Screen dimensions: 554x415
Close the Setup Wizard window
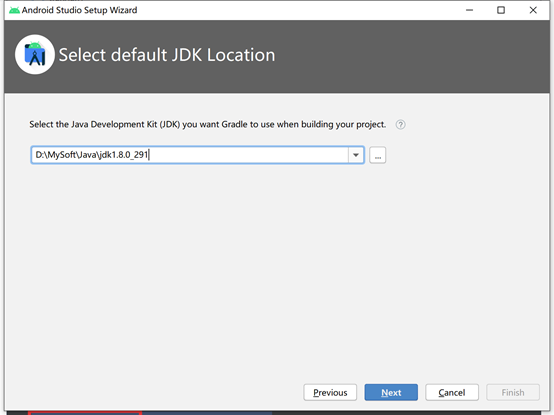point(533,10)
